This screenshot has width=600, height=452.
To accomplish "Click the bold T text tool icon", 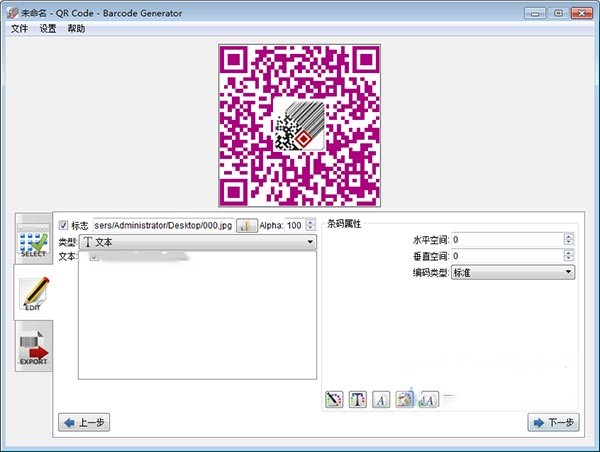I will pos(358,399).
